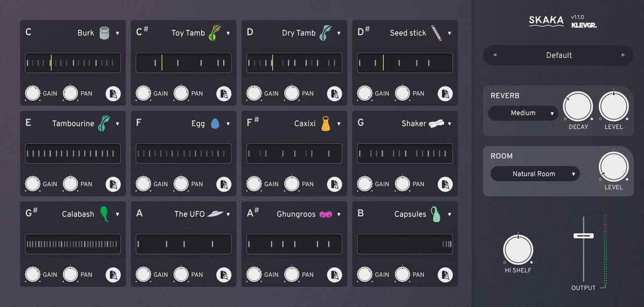The width and height of the screenshot is (644, 307).
Task: Click the Hi Shelf knob
Action: tap(518, 250)
